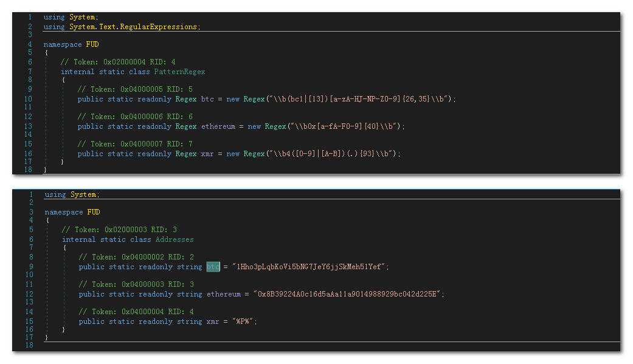Screen dimensions: 633x364
Task: Click the highlighted btc string field name
Action: coord(213,267)
